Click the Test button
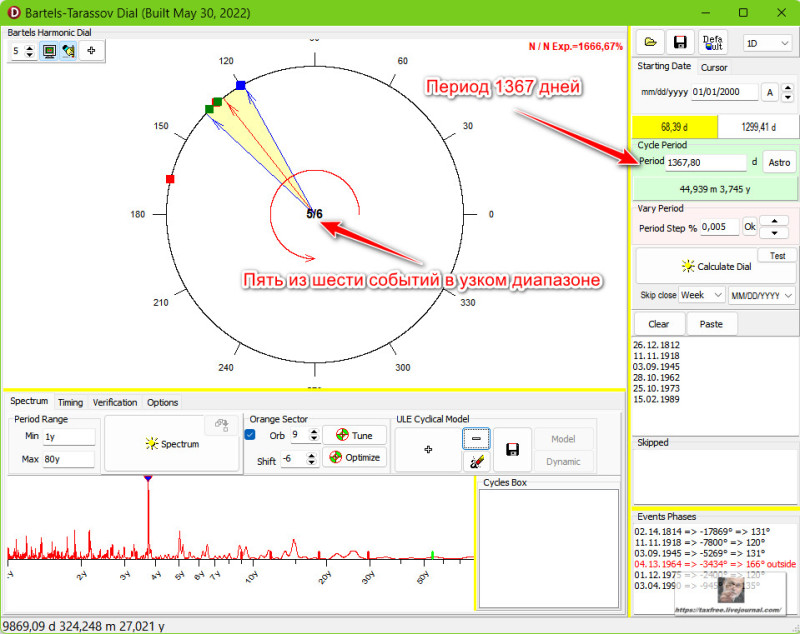800x634 pixels. pyautogui.click(x=777, y=256)
